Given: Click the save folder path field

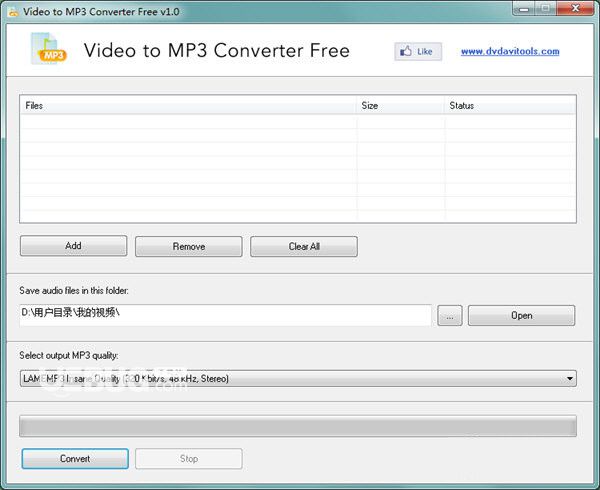Looking at the screenshot, I should point(225,315).
